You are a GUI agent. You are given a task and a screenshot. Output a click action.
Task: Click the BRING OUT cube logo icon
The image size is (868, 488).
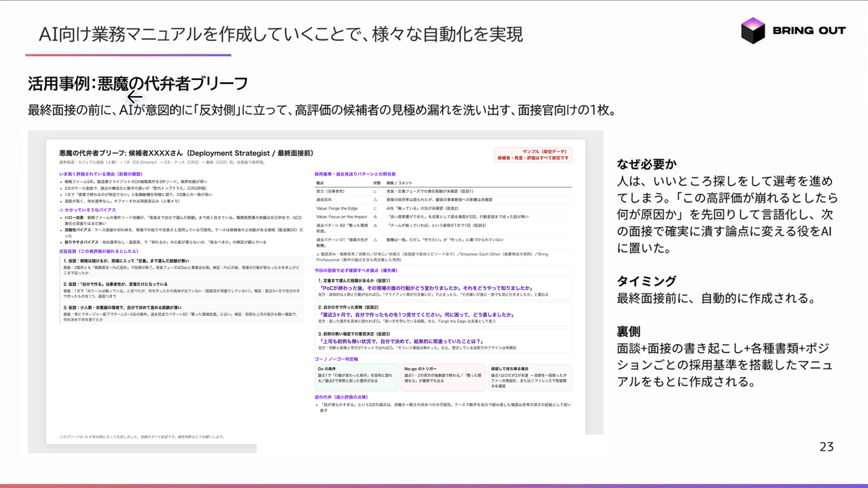pyautogui.click(x=753, y=30)
